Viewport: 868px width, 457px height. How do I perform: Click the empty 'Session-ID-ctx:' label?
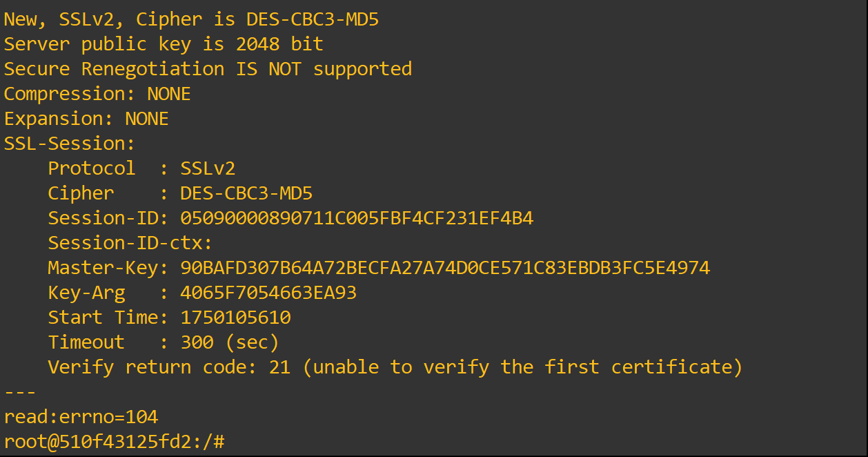click(x=130, y=243)
